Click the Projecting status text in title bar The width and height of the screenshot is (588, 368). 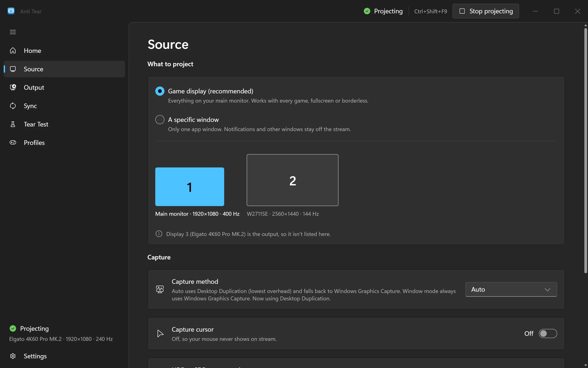tap(388, 11)
